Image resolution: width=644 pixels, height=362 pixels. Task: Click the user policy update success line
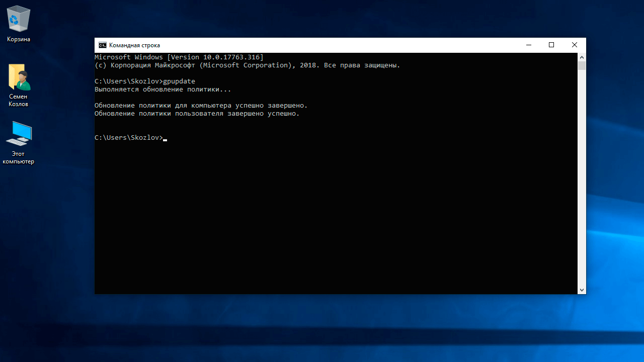197,114
